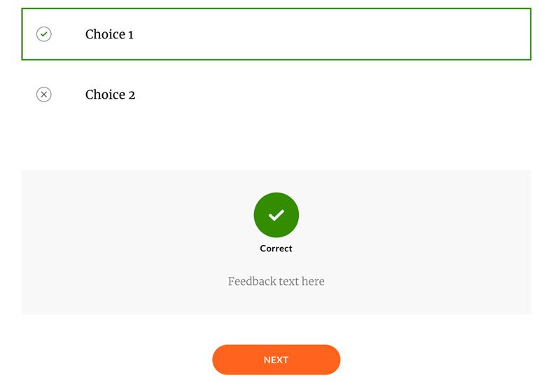This screenshot has height=392, width=560.
Task: Click the green-outlined Choice 1 option box
Action: [x=315, y=34]
